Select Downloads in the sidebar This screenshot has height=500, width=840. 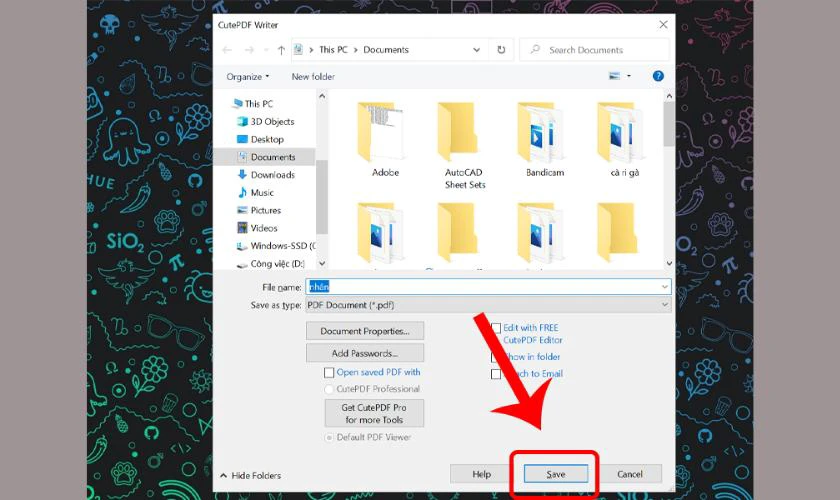coord(266,175)
